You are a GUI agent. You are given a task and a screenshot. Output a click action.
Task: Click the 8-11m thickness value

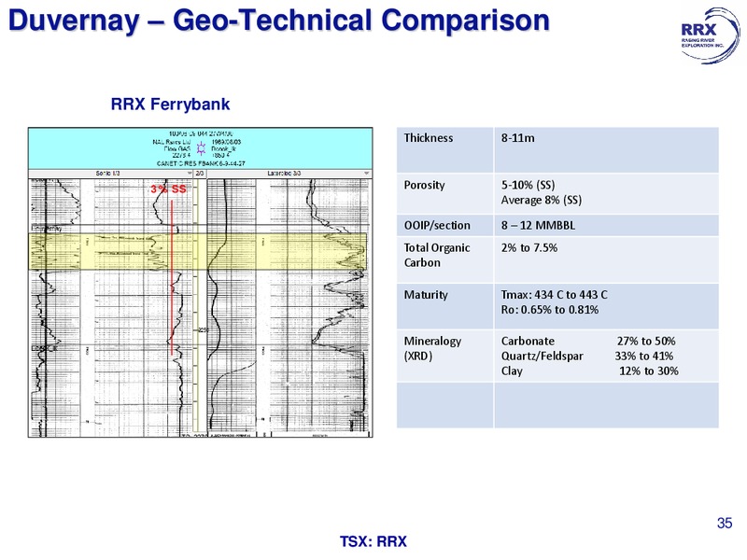[x=517, y=138]
